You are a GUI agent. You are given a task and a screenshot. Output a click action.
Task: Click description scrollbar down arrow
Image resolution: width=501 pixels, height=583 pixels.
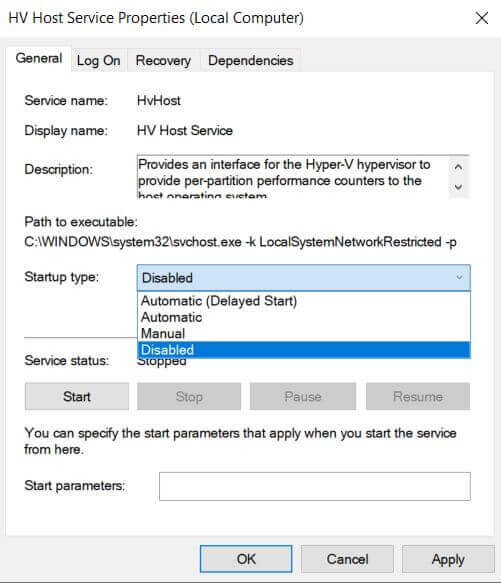click(459, 187)
